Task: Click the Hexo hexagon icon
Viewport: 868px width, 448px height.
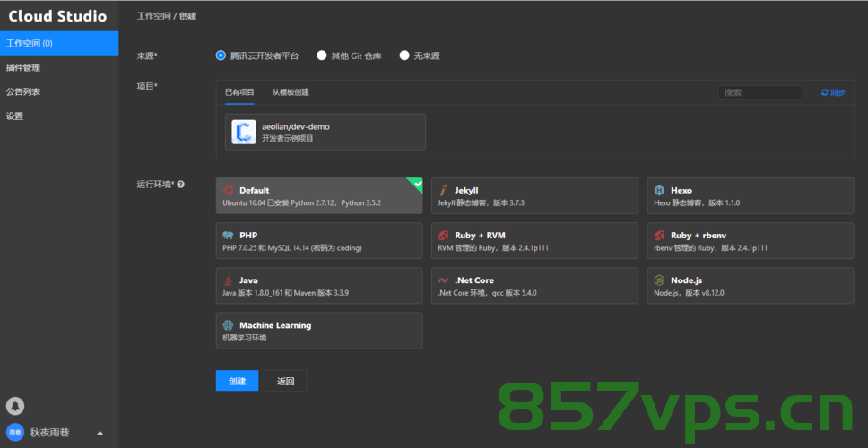Action: 659,190
